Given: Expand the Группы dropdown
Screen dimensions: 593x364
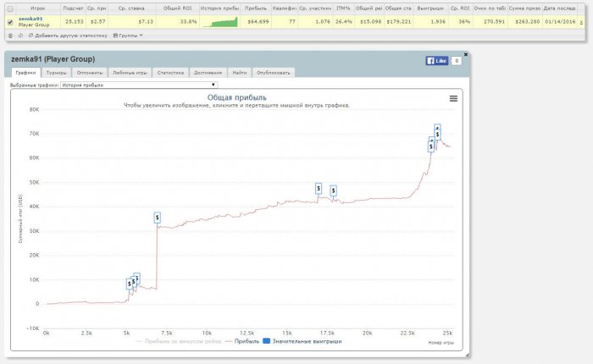Looking at the screenshot, I should 128,36.
